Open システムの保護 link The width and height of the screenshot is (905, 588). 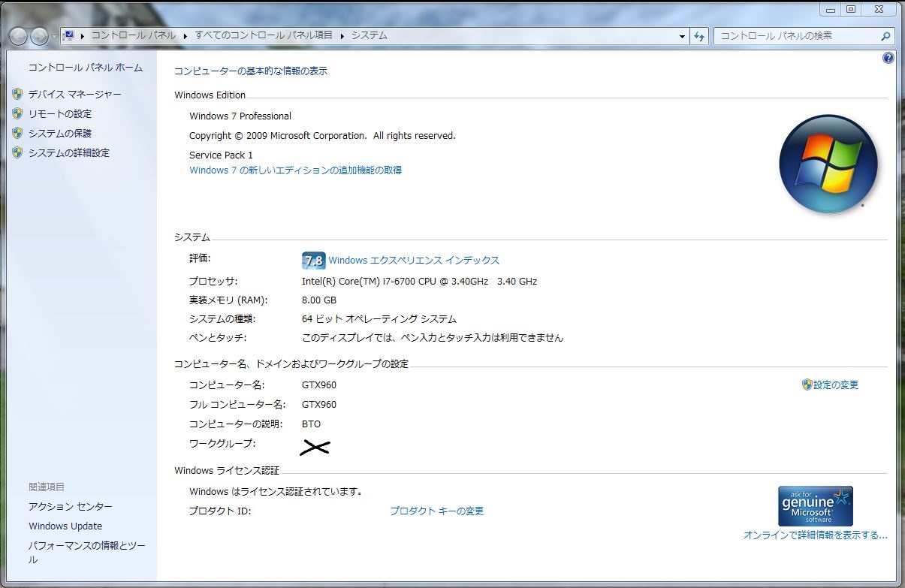point(60,133)
